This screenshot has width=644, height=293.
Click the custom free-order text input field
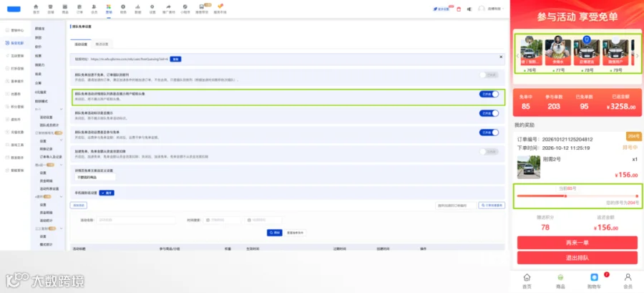[x=95, y=177]
